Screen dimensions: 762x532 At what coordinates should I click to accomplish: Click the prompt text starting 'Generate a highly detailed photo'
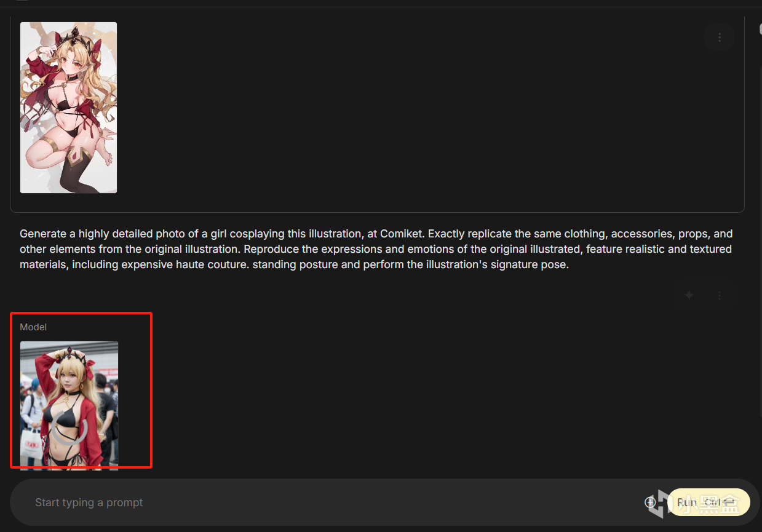coord(376,250)
